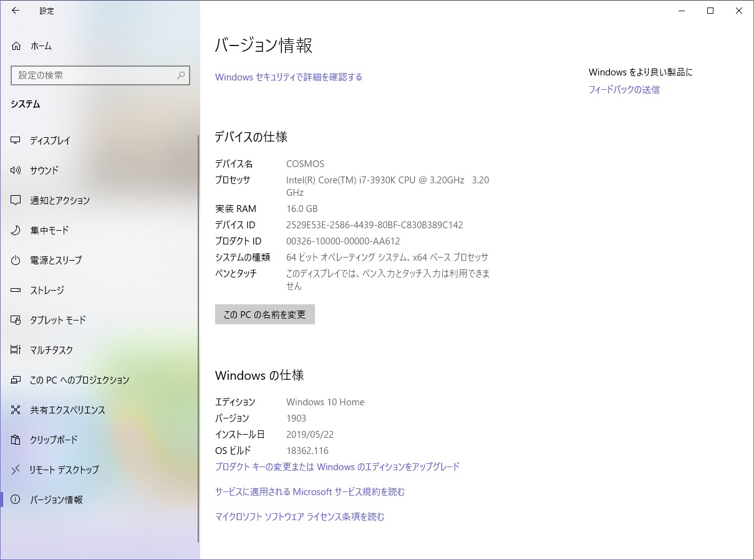Click the Projecting to this PC icon
Image resolution: width=754 pixels, height=560 pixels.
click(16, 380)
